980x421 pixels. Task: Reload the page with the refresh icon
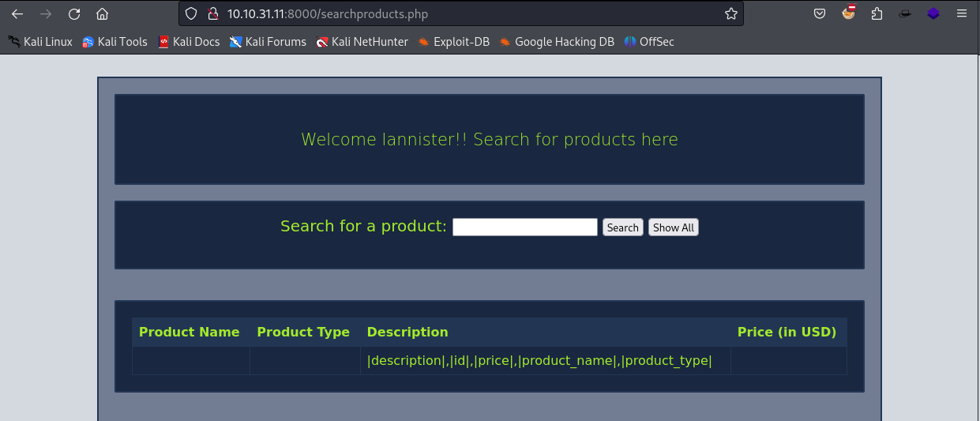tap(74, 13)
